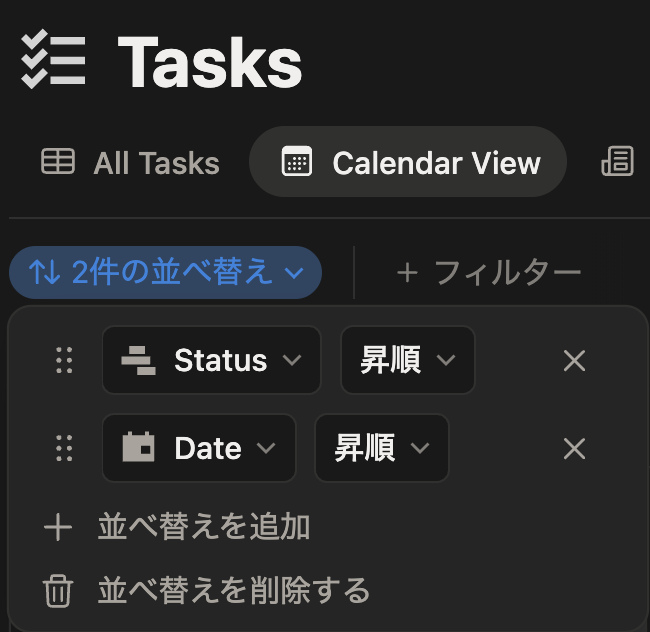The width and height of the screenshot is (650, 632).
Task: Change the Date sort order from 昇順
Action: point(382,448)
